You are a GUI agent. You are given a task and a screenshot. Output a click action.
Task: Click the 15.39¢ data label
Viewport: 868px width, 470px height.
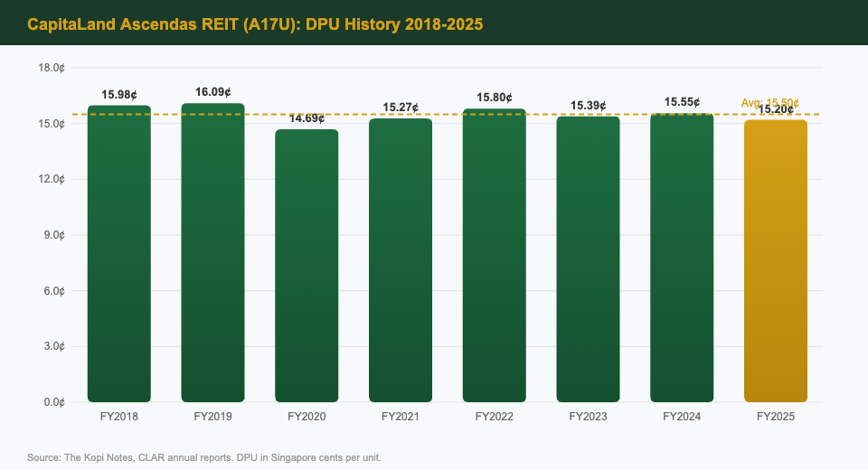[x=588, y=105]
